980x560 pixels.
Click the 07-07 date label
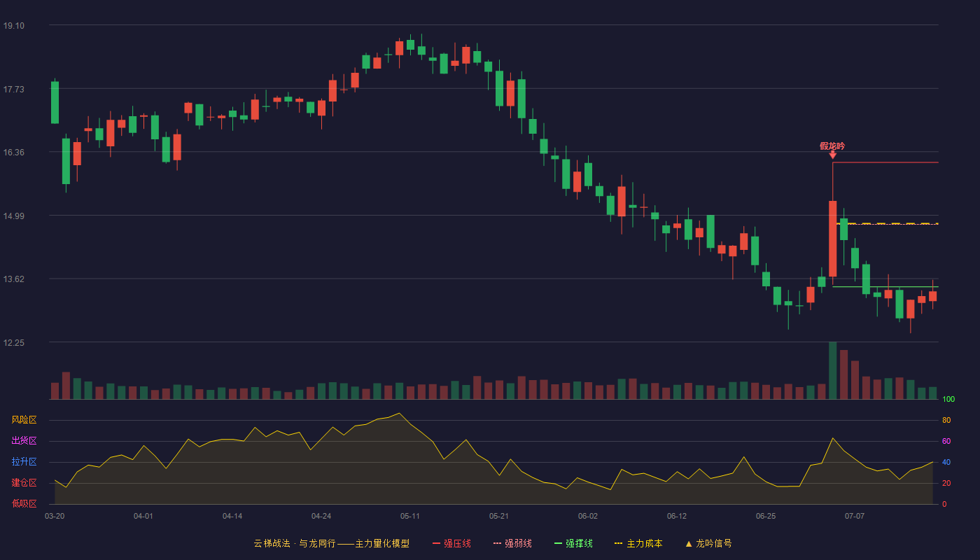coord(855,516)
